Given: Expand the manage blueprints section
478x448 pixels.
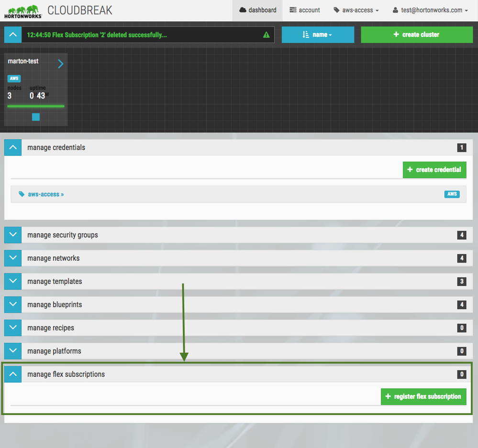Looking at the screenshot, I should click(x=13, y=304).
